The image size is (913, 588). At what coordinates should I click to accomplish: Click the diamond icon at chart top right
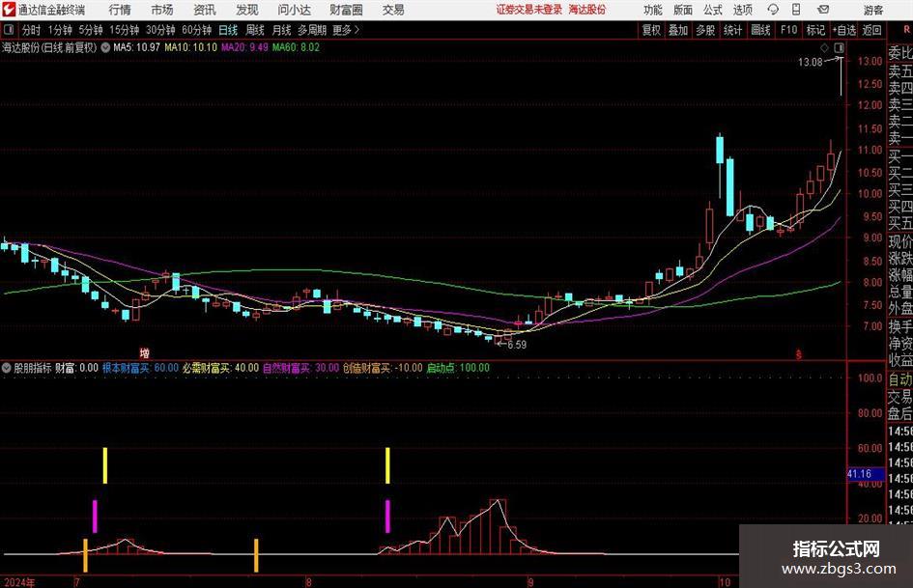point(824,47)
